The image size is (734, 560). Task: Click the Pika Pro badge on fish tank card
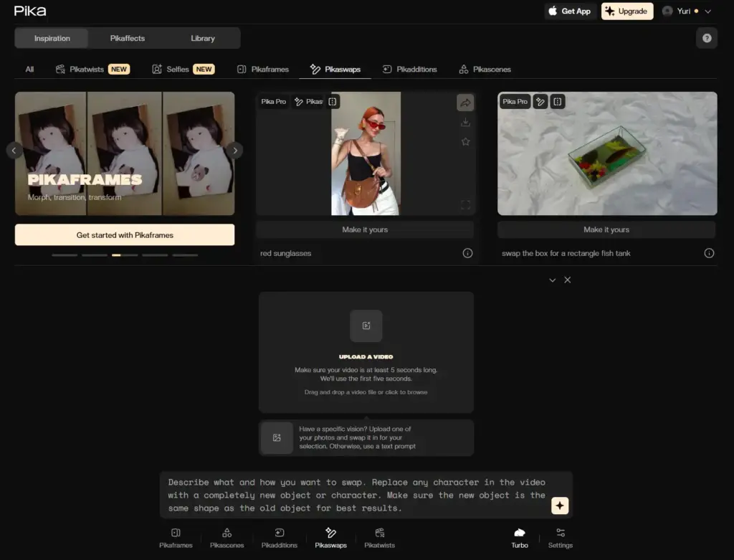point(515,102)
